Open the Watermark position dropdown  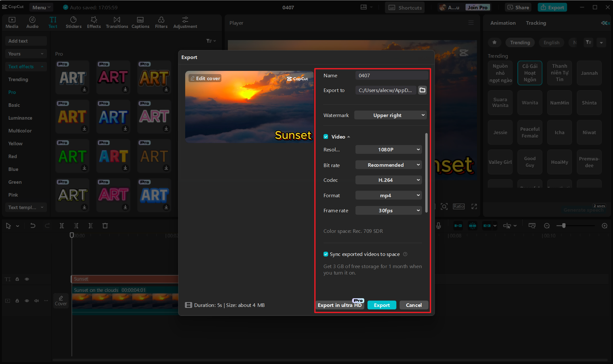coord(390,115)
